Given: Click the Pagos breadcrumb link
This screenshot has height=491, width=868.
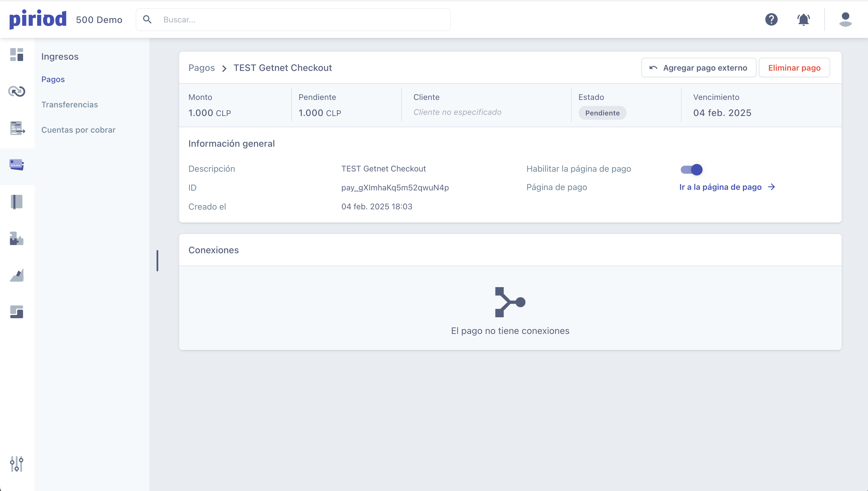Looking at the screenshot, I should [x=201, y=68].
